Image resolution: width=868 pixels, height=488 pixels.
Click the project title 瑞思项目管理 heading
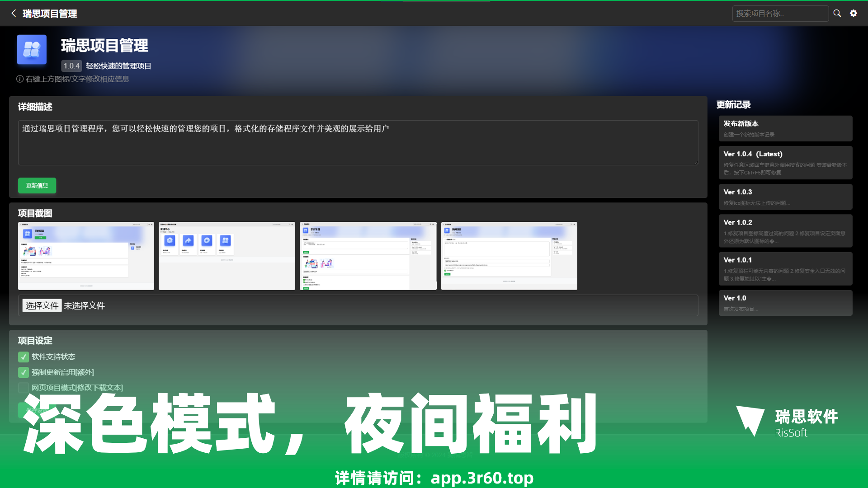(x=104, y=45)
